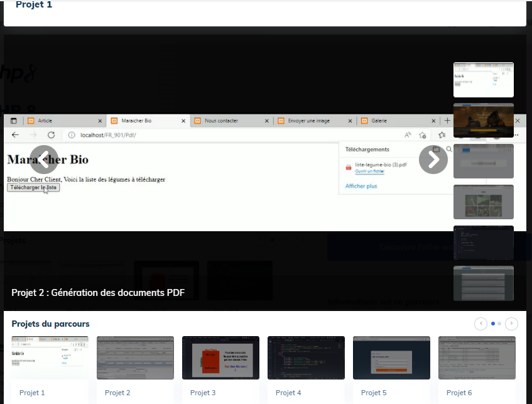532x404 pixels.
Task: Open the Projet 6 card image
Action: [477, 358]
